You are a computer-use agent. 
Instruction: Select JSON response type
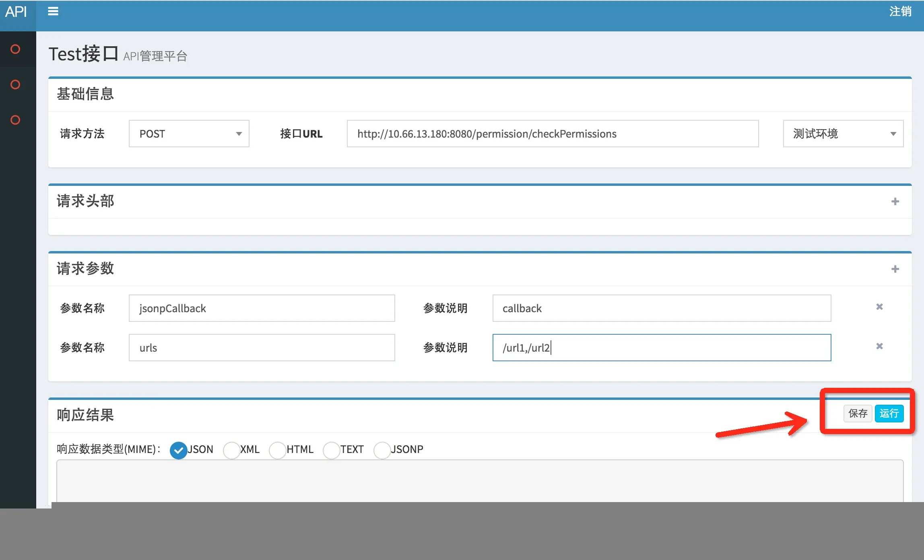click(x=179, y=450)
